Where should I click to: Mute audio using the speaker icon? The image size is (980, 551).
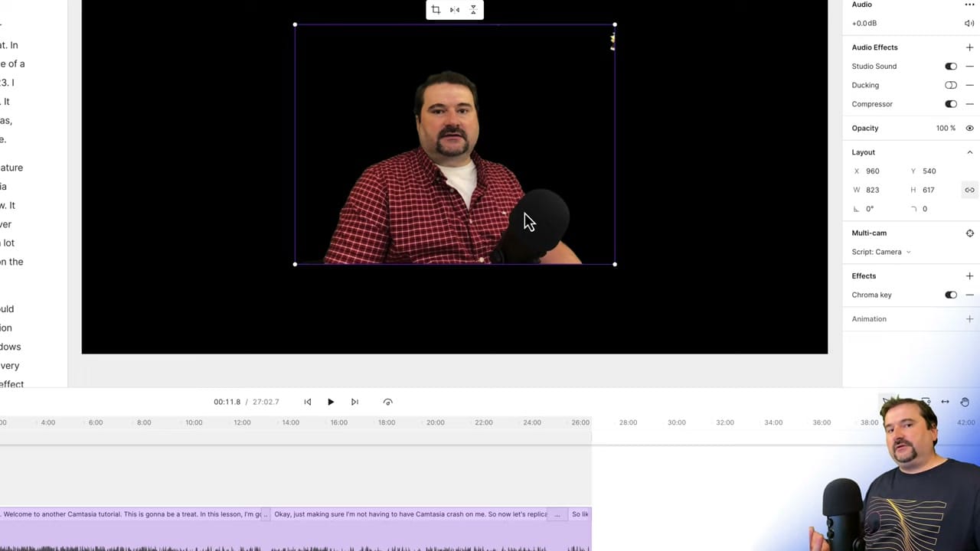coord(969,23)
